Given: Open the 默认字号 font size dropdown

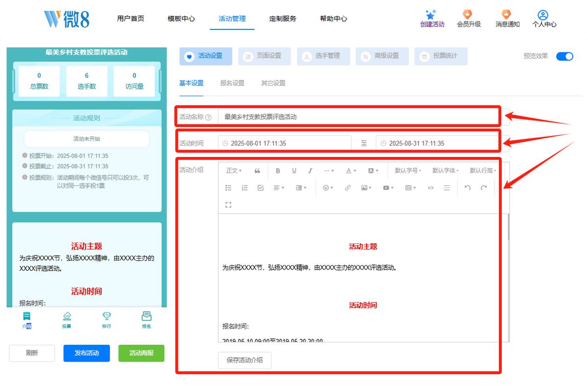Looking at the screenshot, I should point(408,171).
